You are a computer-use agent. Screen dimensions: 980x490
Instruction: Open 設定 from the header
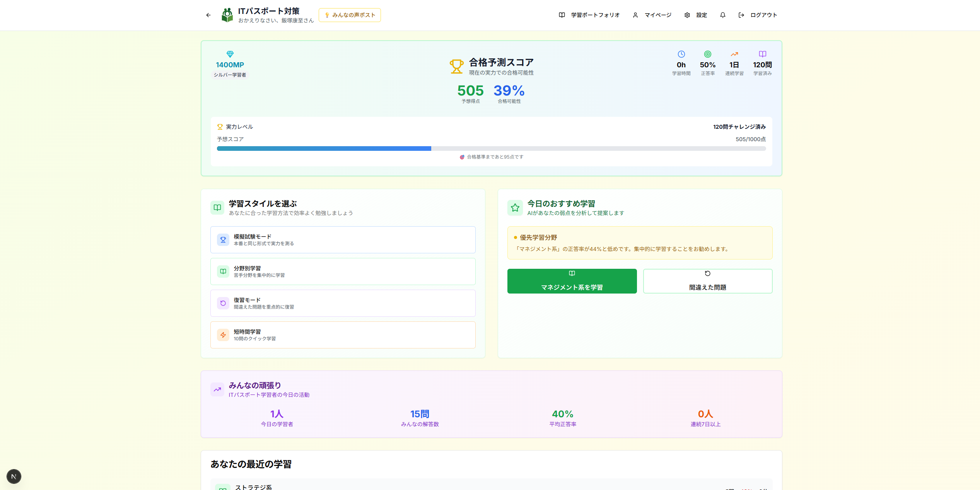click(x=696, y=15)
